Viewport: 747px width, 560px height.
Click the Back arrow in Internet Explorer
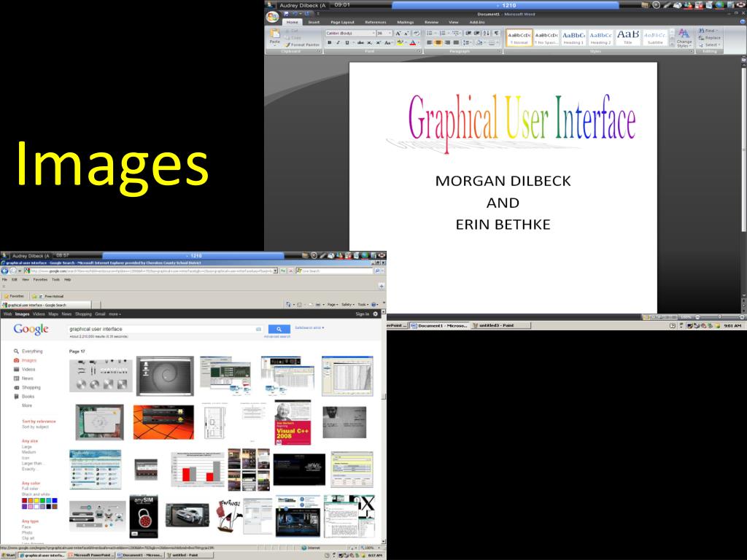(x=5, y=271)
